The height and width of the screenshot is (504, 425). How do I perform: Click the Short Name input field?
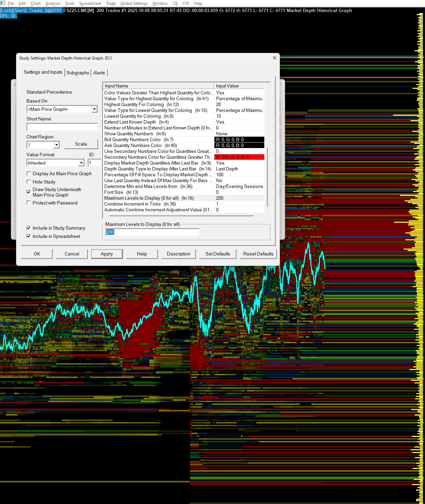tap(62, 127)
